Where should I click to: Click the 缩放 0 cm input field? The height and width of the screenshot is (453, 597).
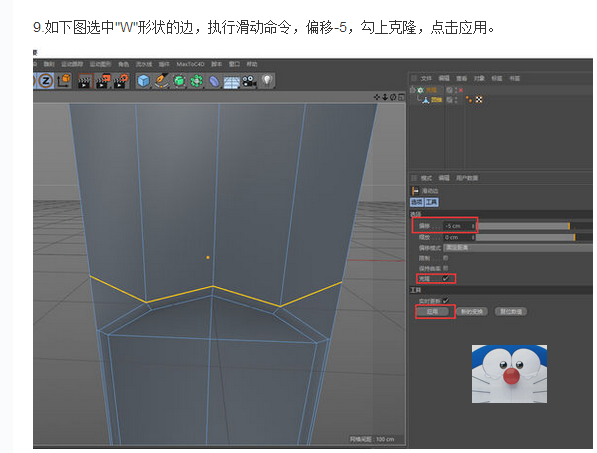tap(458, 237)
